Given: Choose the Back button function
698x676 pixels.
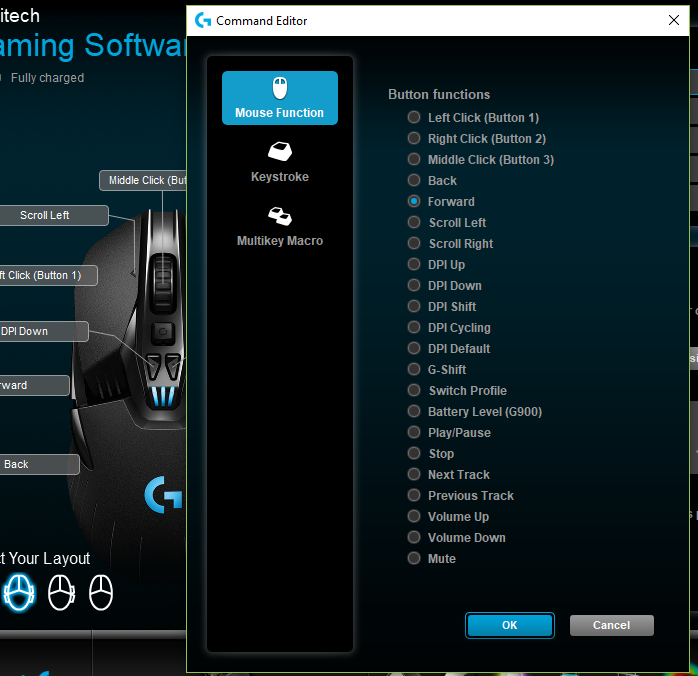Looking at the screenshot, I should tap(414, 180).
